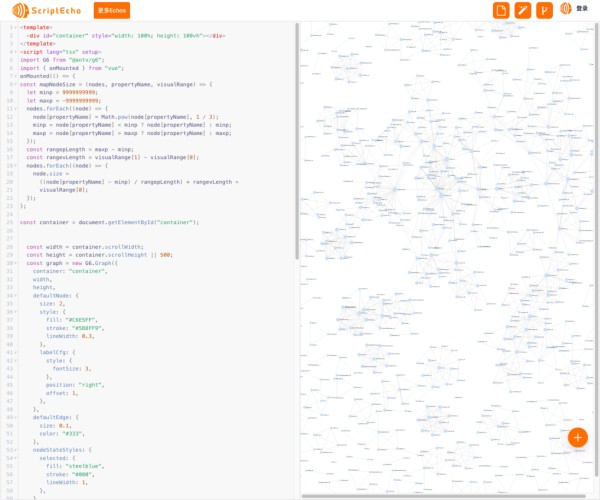Screen dimensions: 600x500
Task: Click the 'const rangevLength' code line
Action: click(112, 158)
